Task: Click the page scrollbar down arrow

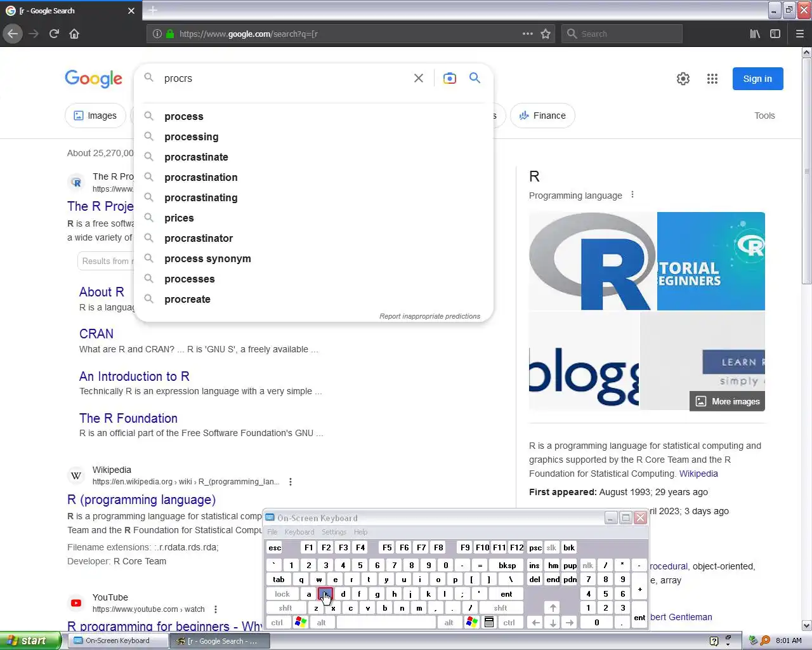Action: [x=807, y=625]
